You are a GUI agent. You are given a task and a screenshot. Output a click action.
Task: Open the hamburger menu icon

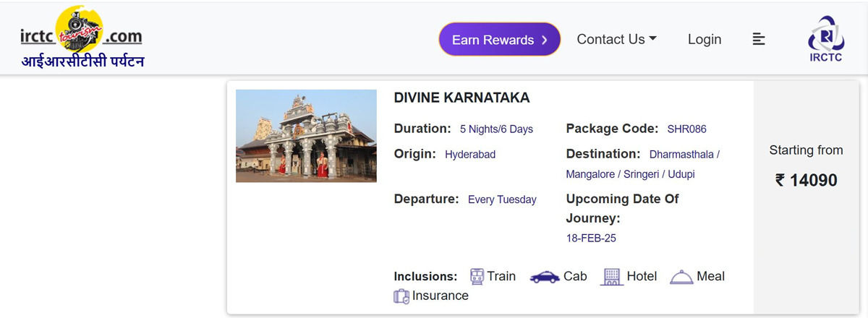pos(759,39)
